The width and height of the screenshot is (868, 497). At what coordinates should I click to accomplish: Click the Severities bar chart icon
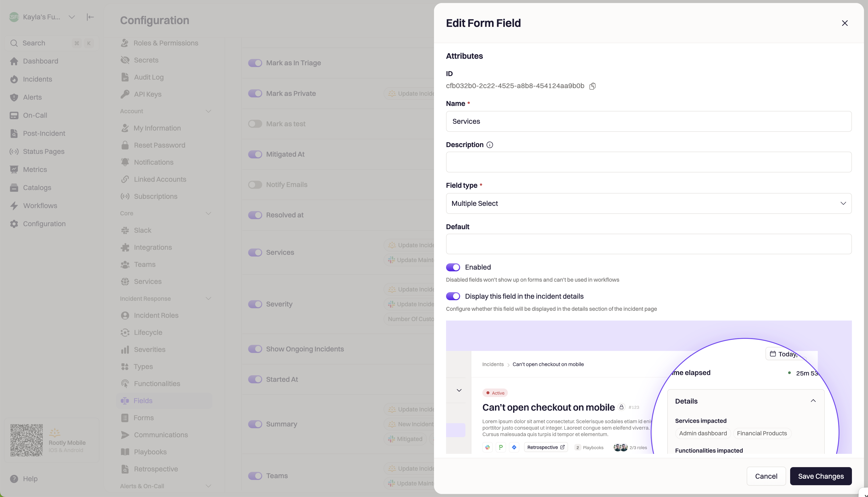(x=125, y=350)
